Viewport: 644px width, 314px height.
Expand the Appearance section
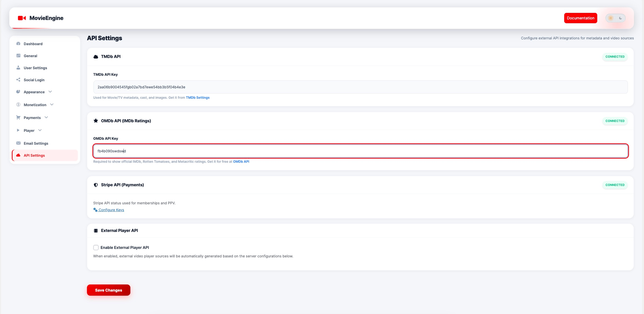pyautogui.click(x=34, y=92)
